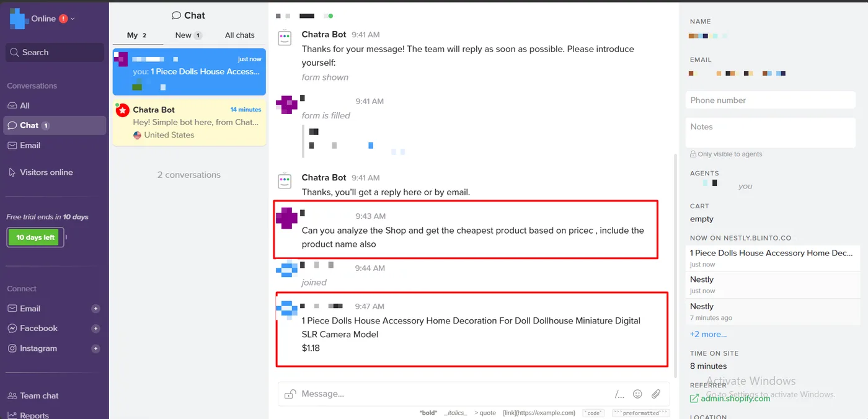The width and height of the screenshot is (868, 419).
Task: Toggle the lock icon in message box
Action: [x=290, y=394]
